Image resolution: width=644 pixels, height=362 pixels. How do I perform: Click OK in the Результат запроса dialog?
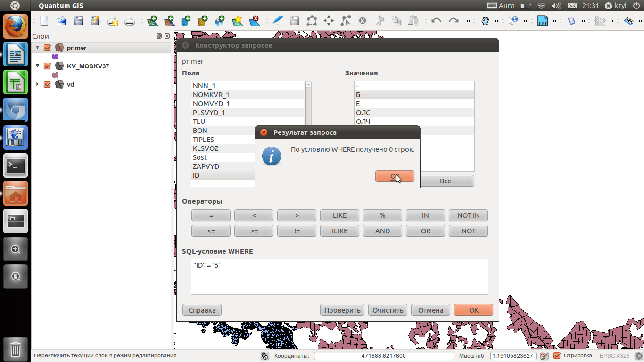pyautogui.click(x=395, y=176)
